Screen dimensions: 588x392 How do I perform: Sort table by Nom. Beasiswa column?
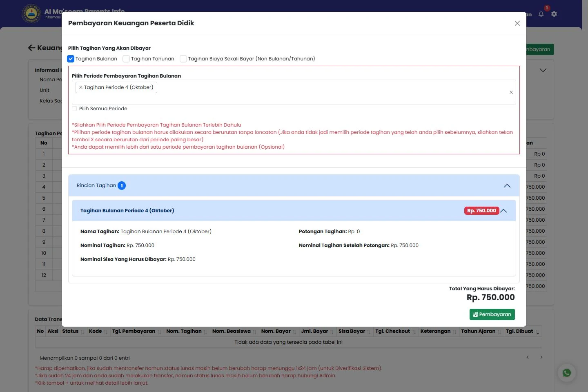pos(234,331)
